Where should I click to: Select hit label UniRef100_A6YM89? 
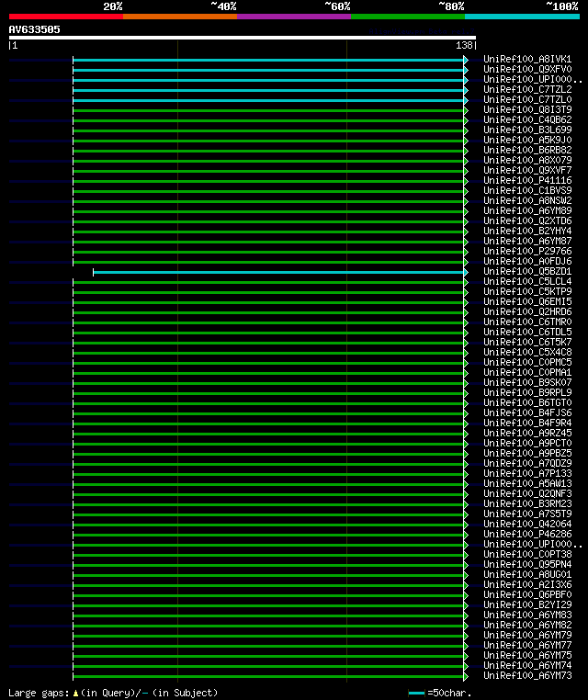(x=527, y=210)
